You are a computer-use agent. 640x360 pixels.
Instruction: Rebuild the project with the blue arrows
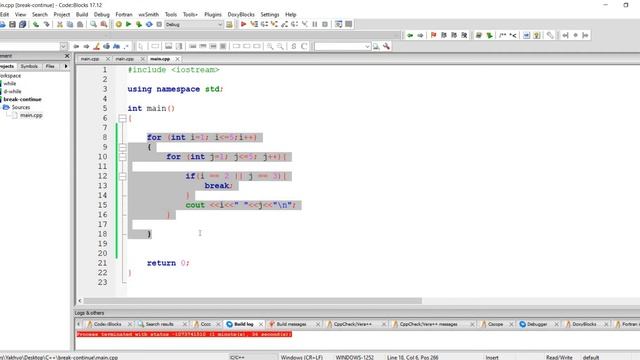point(149,24)
